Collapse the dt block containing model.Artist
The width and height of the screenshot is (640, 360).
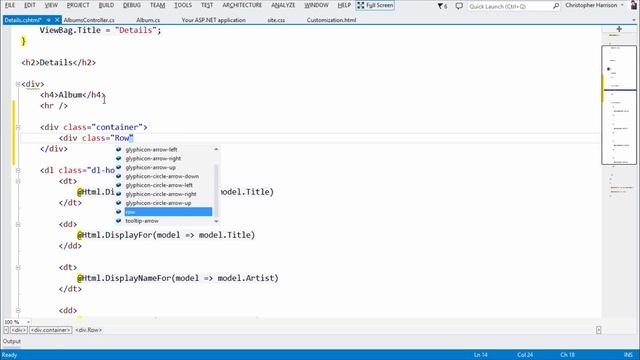[x=18, y=268]
